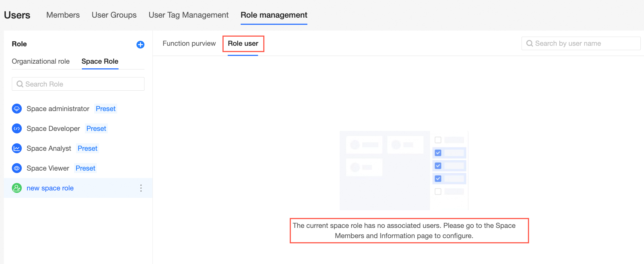Focus the Search by user name field

pyautogui.click(x=581, y=44)
